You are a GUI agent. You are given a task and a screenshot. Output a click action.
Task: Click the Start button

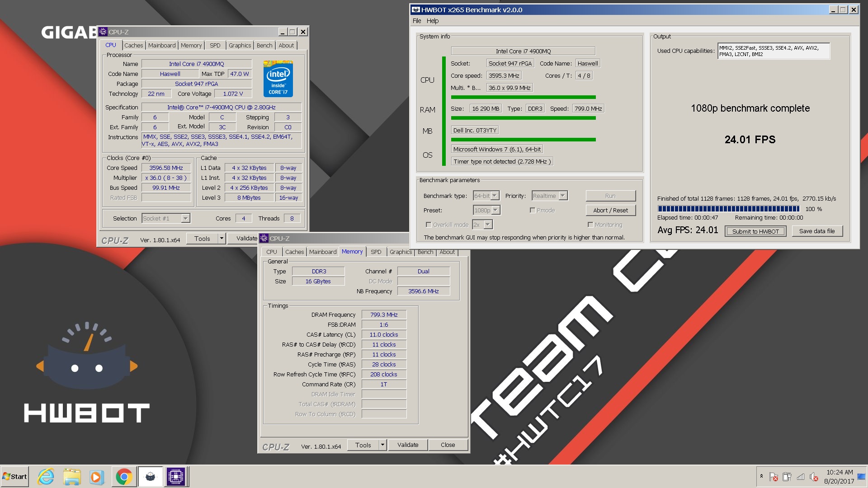(x=14, y=477)
